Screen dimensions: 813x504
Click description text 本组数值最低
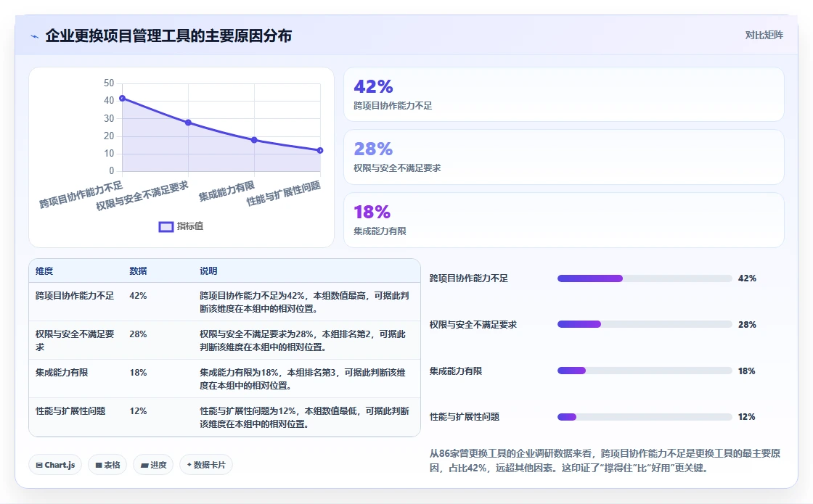(x=330, y=410)
